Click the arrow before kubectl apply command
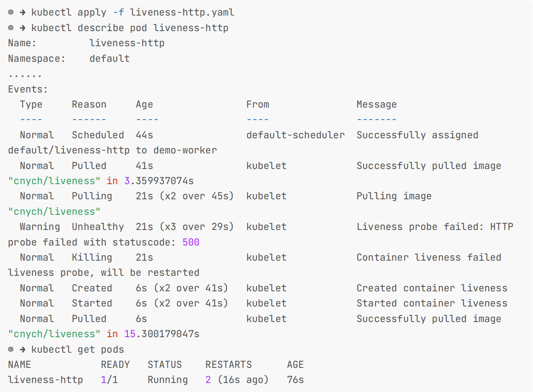533x392 pixels. (x=23, y=12)
